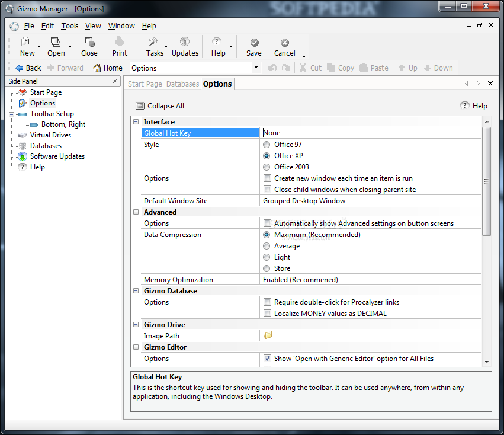This screenshot has width=504, height=435.
Task: Click the Global Hot Key input field
Action: click(370, 133)
